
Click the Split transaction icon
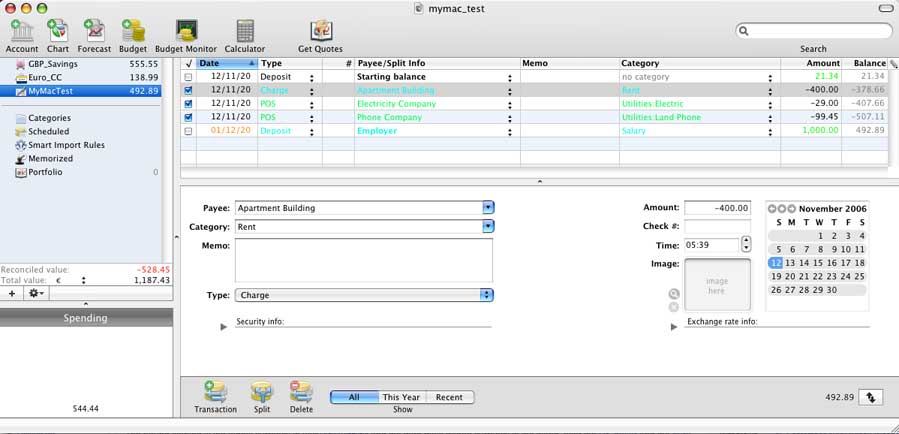coord(261,392)
